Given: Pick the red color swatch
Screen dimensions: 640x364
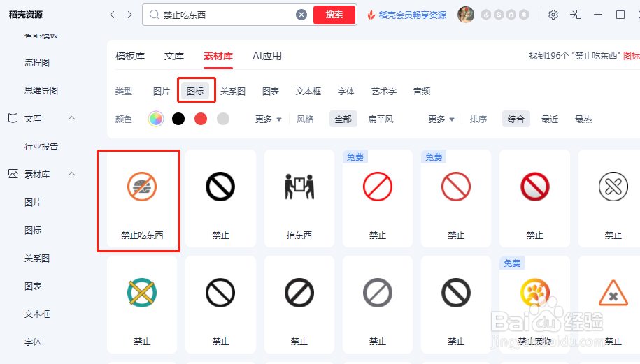Looking at the screenshot, I should (201, 119).
